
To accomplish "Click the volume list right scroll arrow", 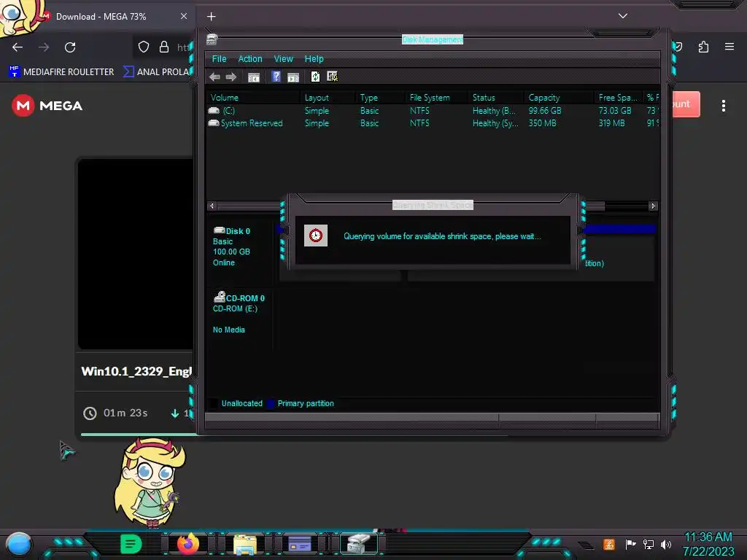I will [x=653, y=206].
